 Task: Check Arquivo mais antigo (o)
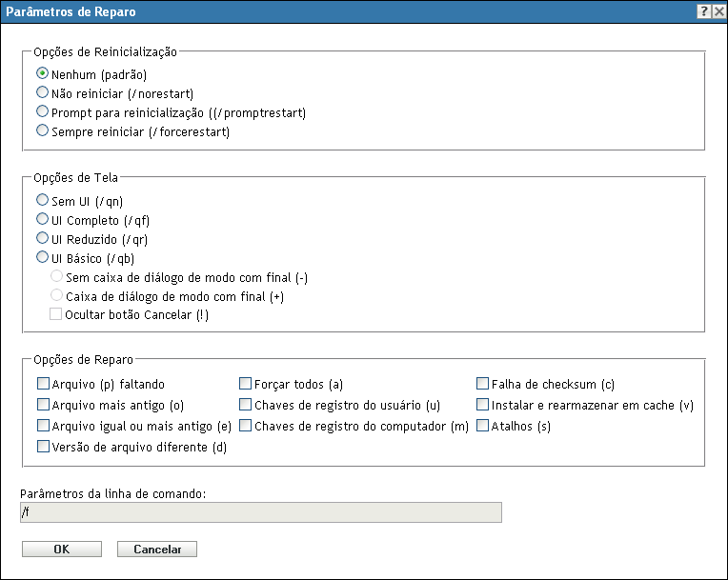[x=43, y=405]
